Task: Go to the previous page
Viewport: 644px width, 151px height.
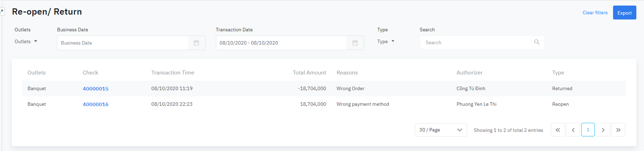Action: [x=573, y=130]
